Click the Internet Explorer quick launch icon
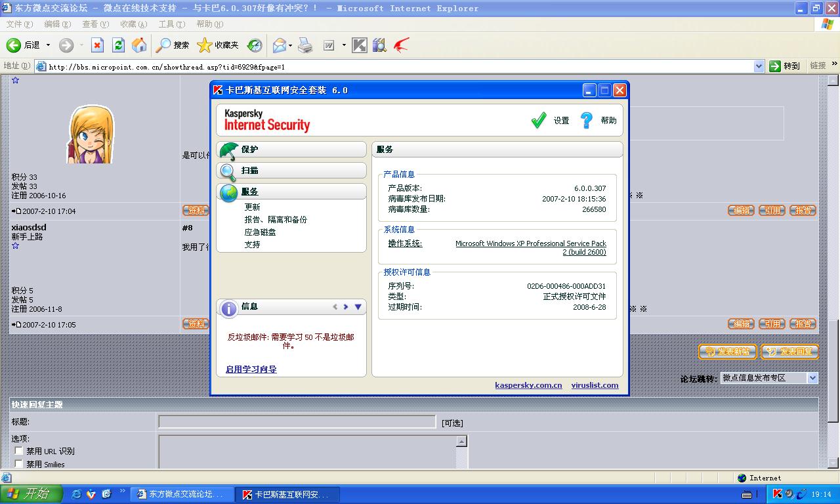 77,493
